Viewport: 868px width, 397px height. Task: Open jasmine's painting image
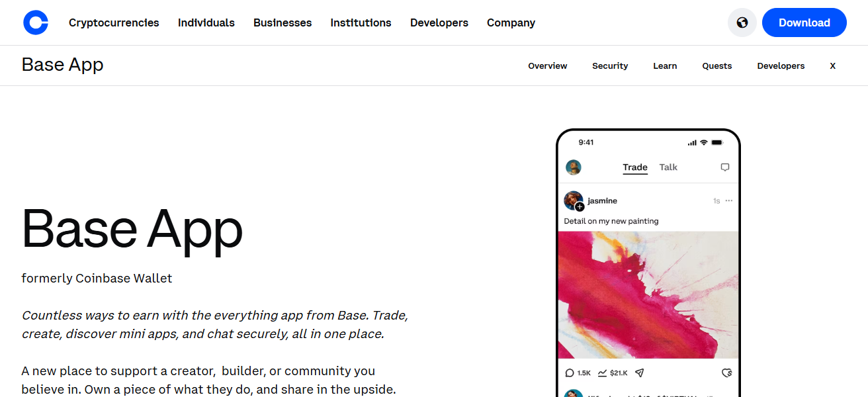click(648, 296)
